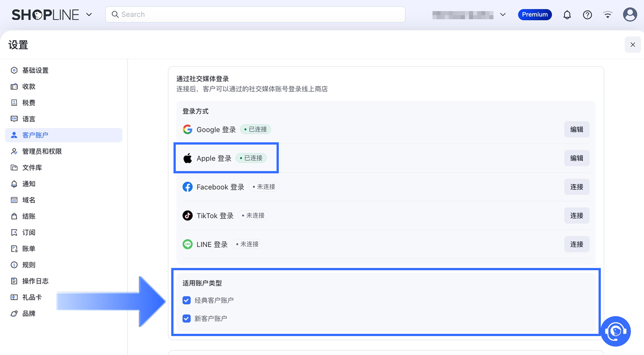Expand the store name dropdown
The height and width of the screenshot is (355, 644).
[x=503, y=15]
